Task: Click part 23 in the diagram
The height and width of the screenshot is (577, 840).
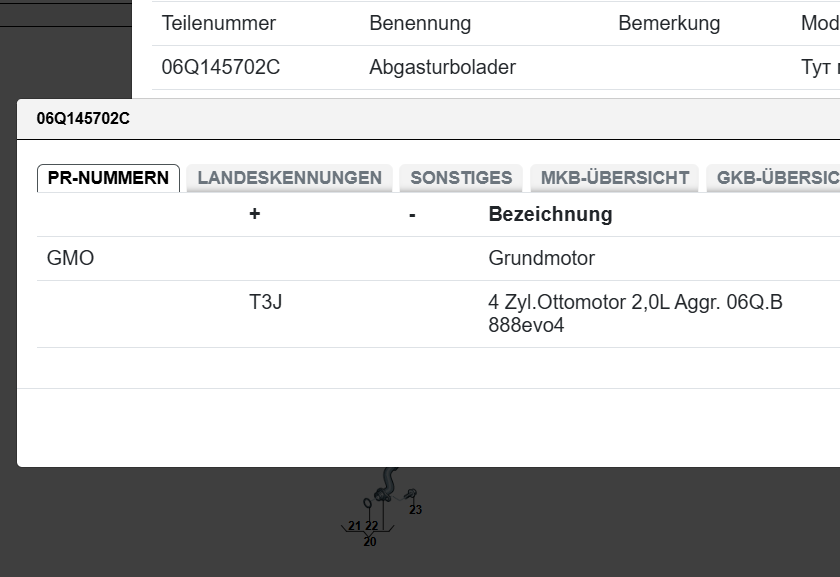Action: [x=416, y=510]
